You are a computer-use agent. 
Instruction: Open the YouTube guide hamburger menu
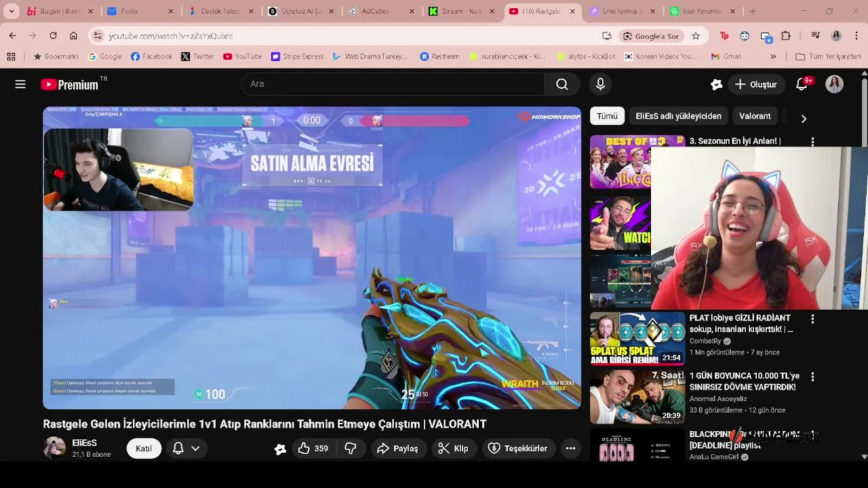coord(20,84)
